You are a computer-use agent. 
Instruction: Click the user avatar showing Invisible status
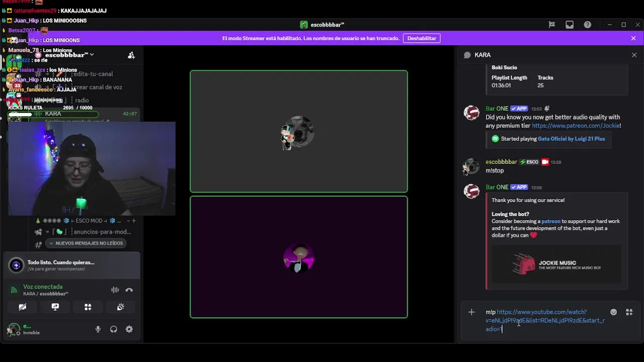pyautogui.click(x=14, y=329)
